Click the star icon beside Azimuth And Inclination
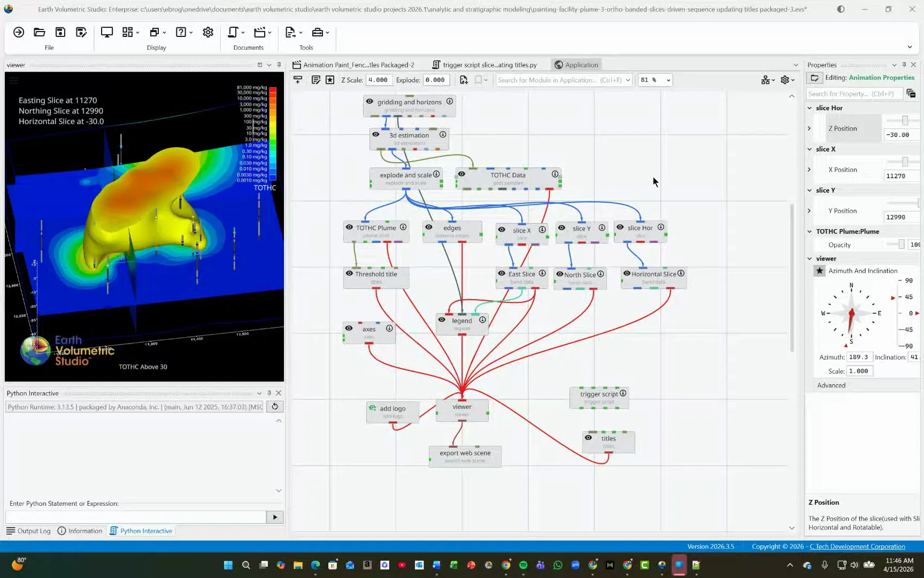The height and width of the screenshot is (578, 924). (x=820, y=271)
